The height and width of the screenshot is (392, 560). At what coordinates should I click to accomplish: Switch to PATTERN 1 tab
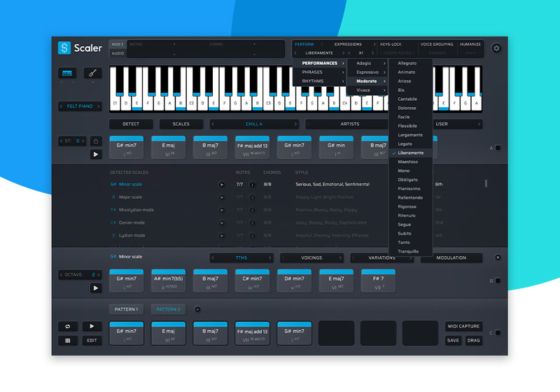126,309
